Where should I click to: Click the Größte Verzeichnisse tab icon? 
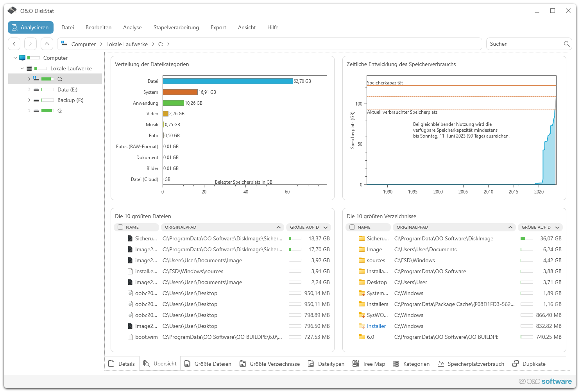click(243, 363)
